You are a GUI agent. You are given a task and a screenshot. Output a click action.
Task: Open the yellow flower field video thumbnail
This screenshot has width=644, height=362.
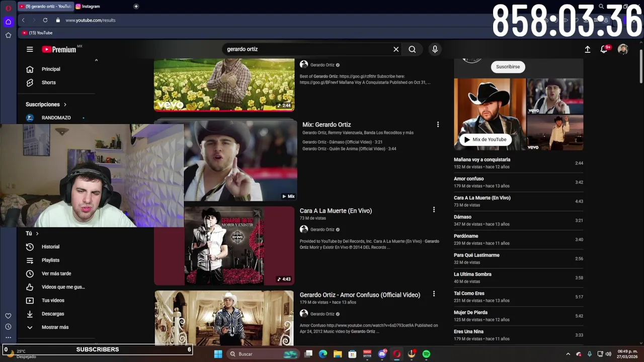(x=224, y=84)
